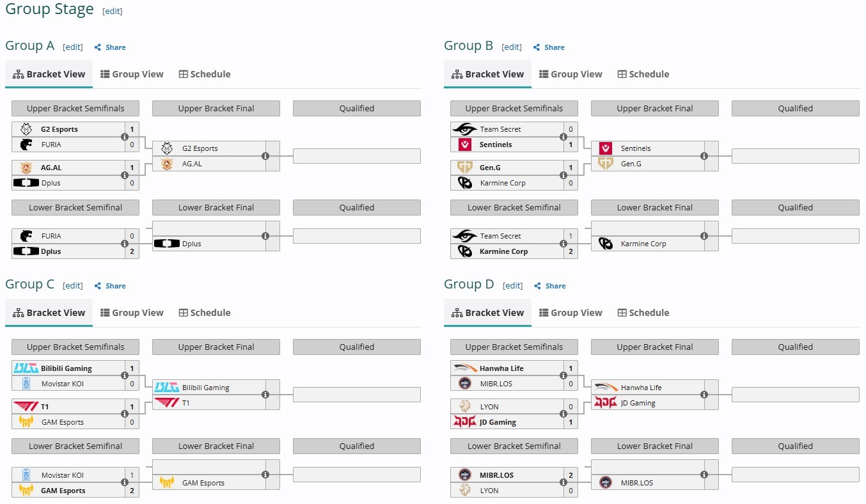The image size is (866, 504).
Task: Click Gen.G logo in Group B semifinals
Action: click(x=465, y=168)
